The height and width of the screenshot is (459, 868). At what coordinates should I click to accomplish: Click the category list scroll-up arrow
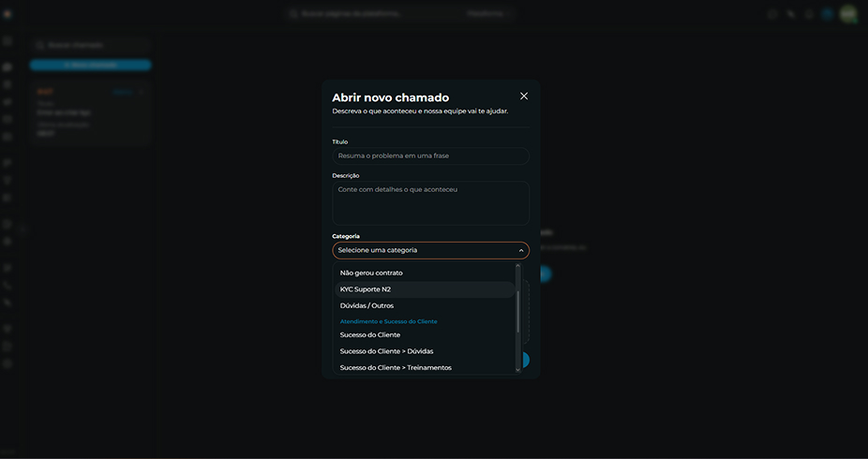click(x=518, y=266)
